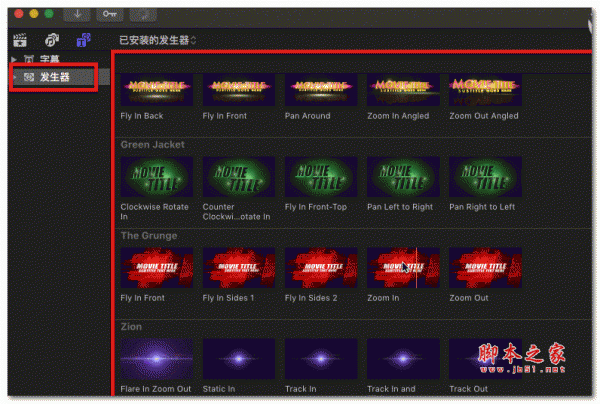Select the Counter Clockwise Rotate In generator

pos(239,177)
